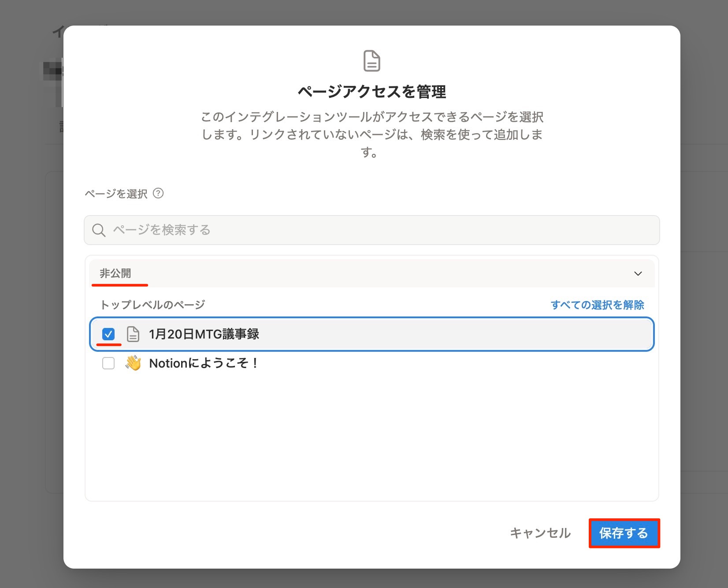Image resolution: width=728 pixels, height=588 pixels.
Task: Click the ページを選択 label text
Action: [x=116, y=194]
